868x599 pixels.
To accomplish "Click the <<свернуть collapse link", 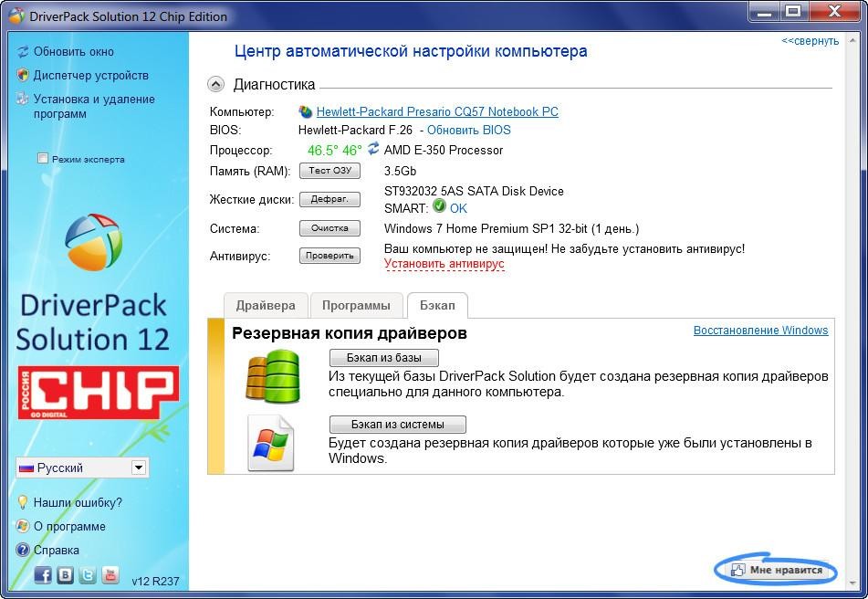I will [810, 41].
